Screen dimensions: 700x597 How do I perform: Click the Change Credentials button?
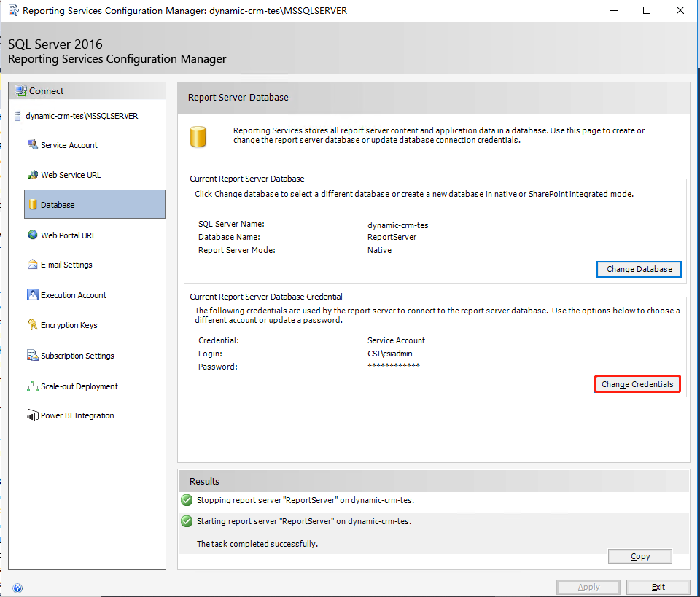637,384
